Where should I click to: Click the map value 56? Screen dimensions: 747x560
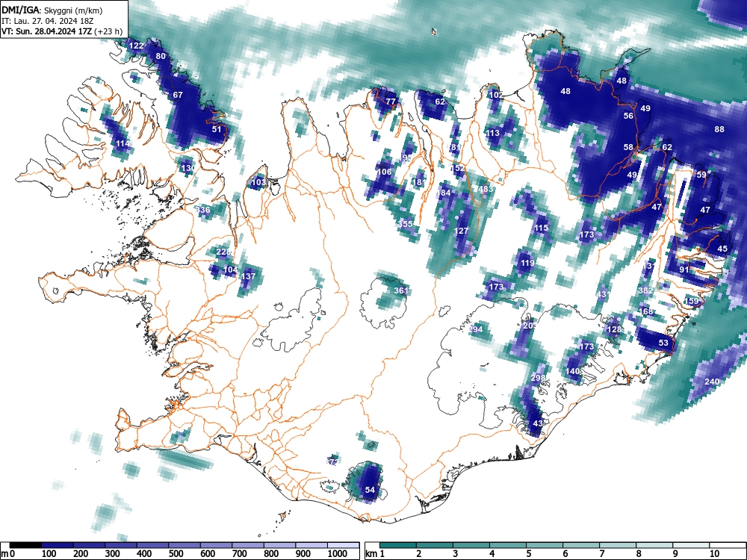point(628,116)
